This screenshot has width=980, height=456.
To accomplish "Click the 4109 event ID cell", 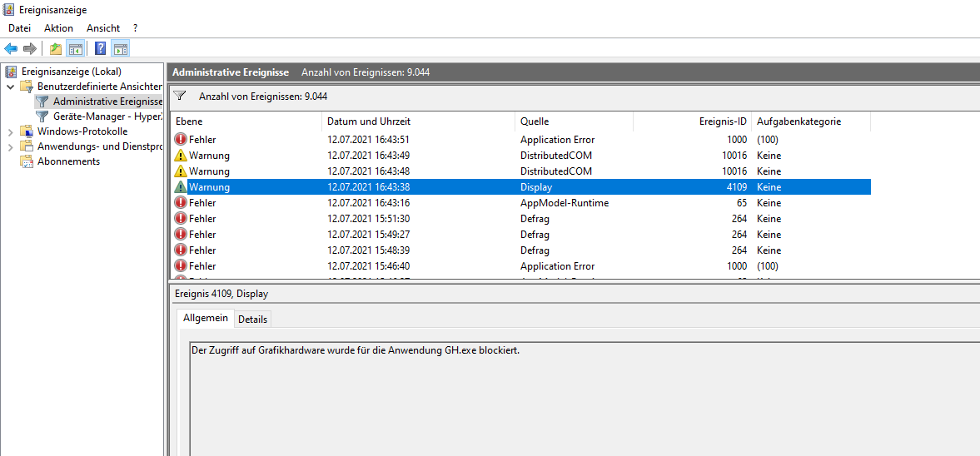I will tap(735, 186).
